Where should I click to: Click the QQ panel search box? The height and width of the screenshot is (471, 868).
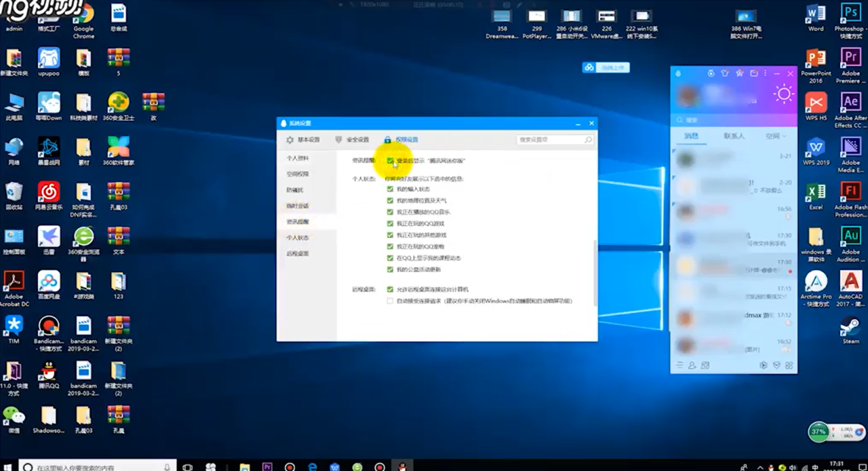click(x=734, y=120)
